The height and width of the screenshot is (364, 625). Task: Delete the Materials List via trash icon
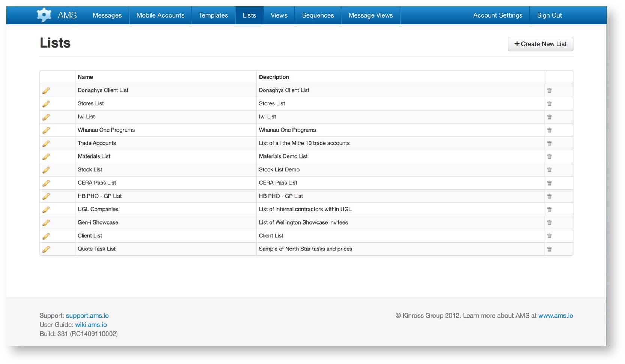pyautogui.click(x=550, y=156)
